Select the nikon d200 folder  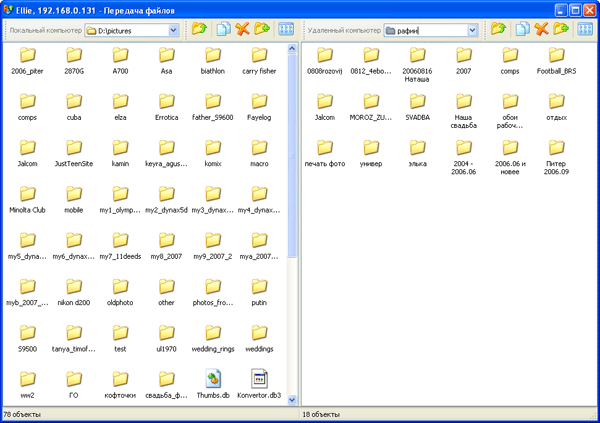click(x=74, y=292)
